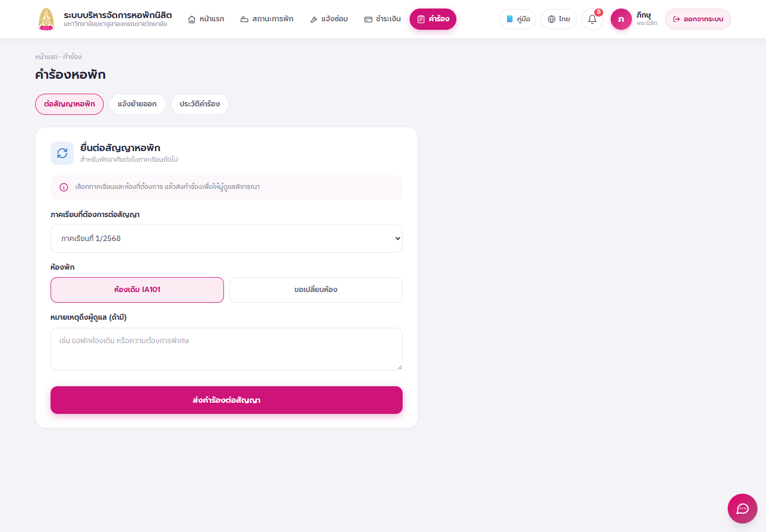Go to หน้าแรก home navigation item
766x532 pixels.
(206, 19)
